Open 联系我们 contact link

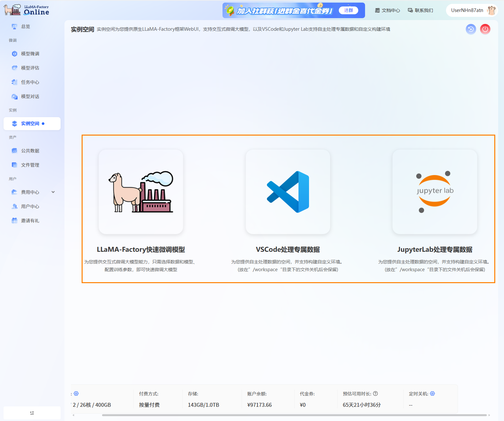click(420, 10)
